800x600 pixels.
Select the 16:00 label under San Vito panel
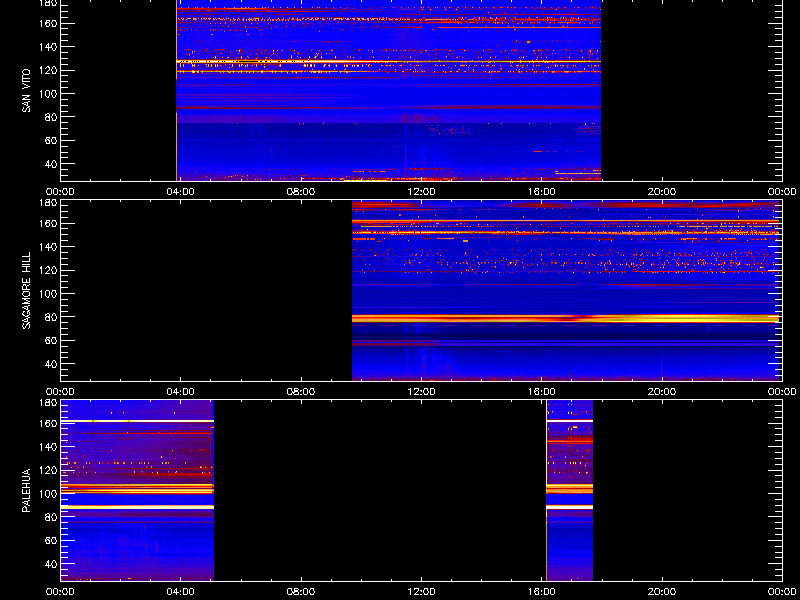tap(542, 192)
